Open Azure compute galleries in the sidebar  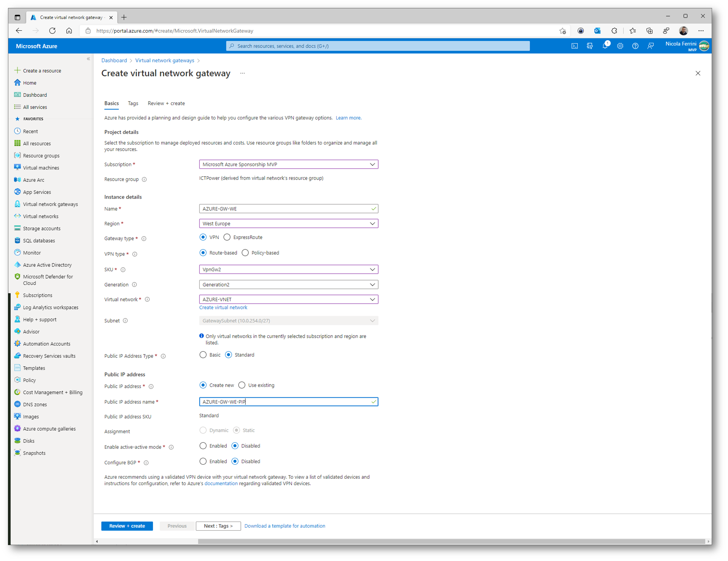click(49, 428)
